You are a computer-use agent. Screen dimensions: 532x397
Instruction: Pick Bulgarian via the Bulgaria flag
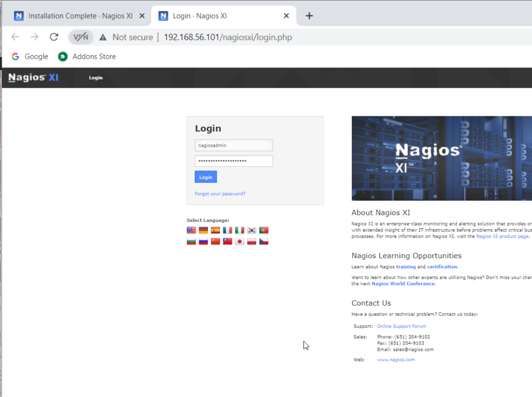click(191, 241)
